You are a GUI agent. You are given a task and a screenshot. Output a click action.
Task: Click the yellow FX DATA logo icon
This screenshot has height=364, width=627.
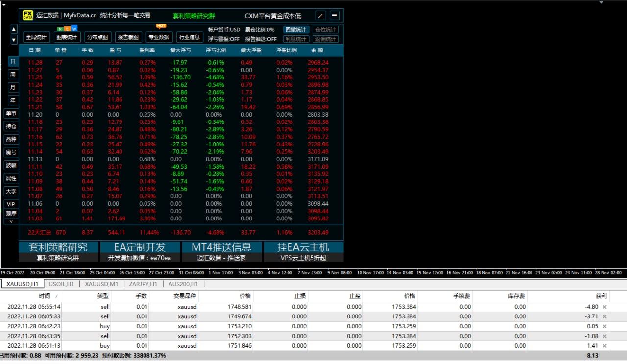[28, 16]
